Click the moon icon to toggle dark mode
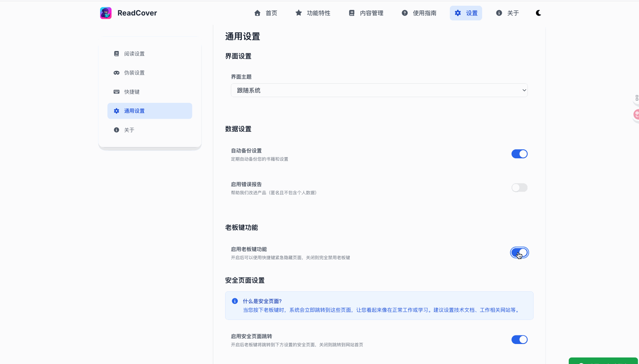 pos(538,13)
